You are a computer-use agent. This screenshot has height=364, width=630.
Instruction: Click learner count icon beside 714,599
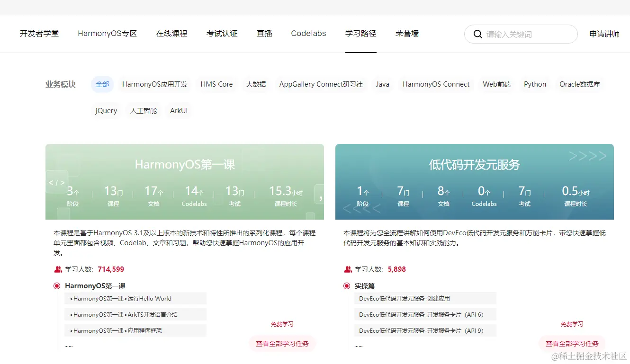click(58, 269)
